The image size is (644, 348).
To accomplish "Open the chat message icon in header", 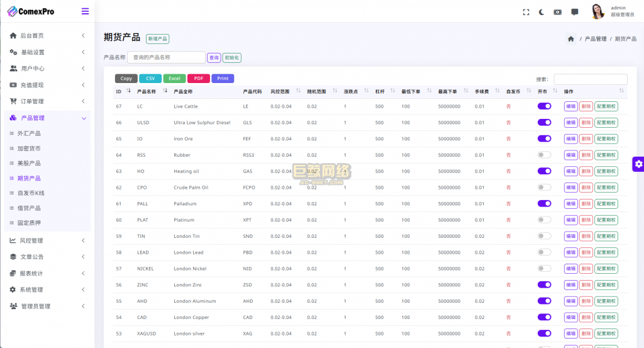I will 575,13.
